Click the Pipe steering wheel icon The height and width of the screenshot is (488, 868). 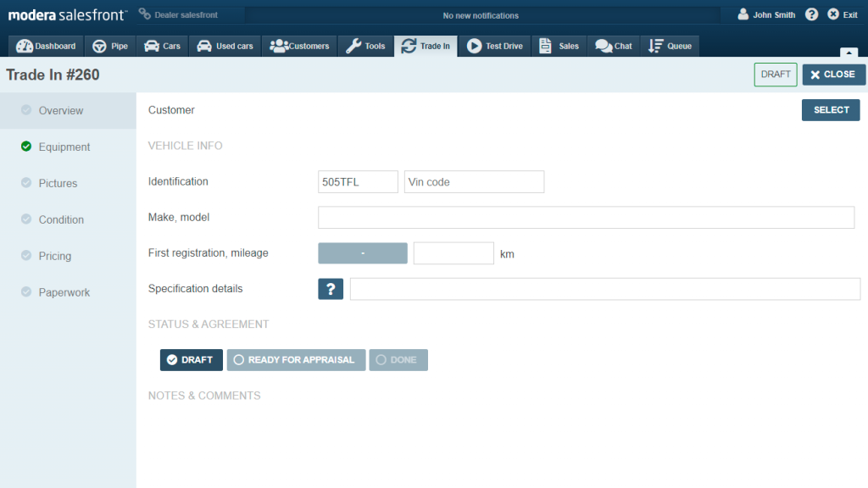click(99, 47)
